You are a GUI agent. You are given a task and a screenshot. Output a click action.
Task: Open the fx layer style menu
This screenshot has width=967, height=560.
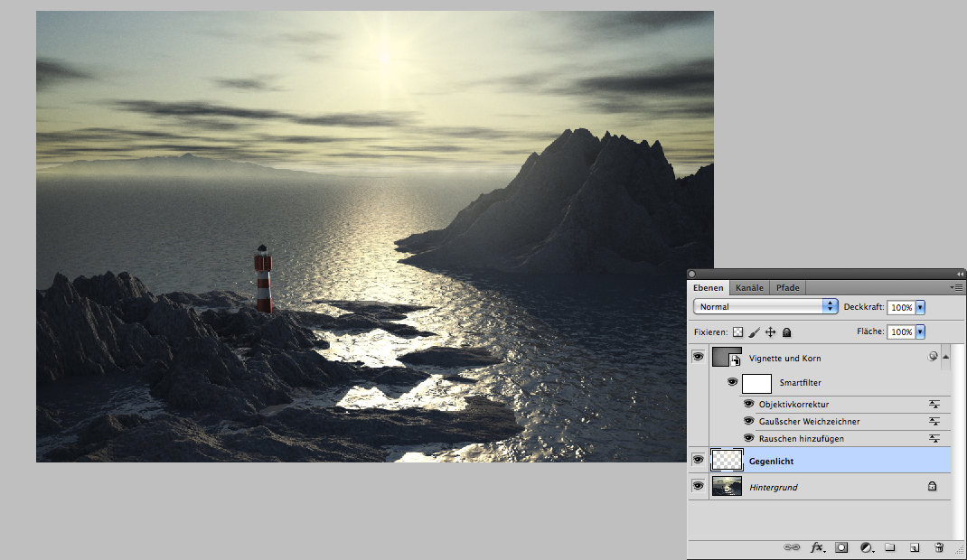(817, 547)
